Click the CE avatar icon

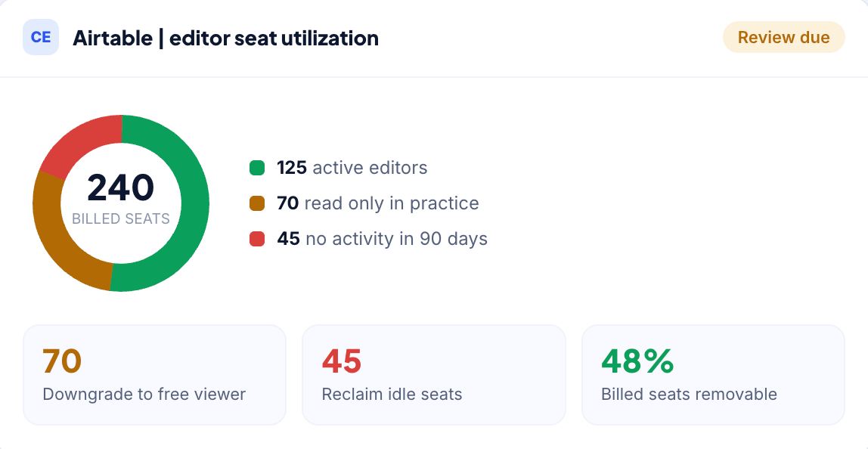pos(41,37)
